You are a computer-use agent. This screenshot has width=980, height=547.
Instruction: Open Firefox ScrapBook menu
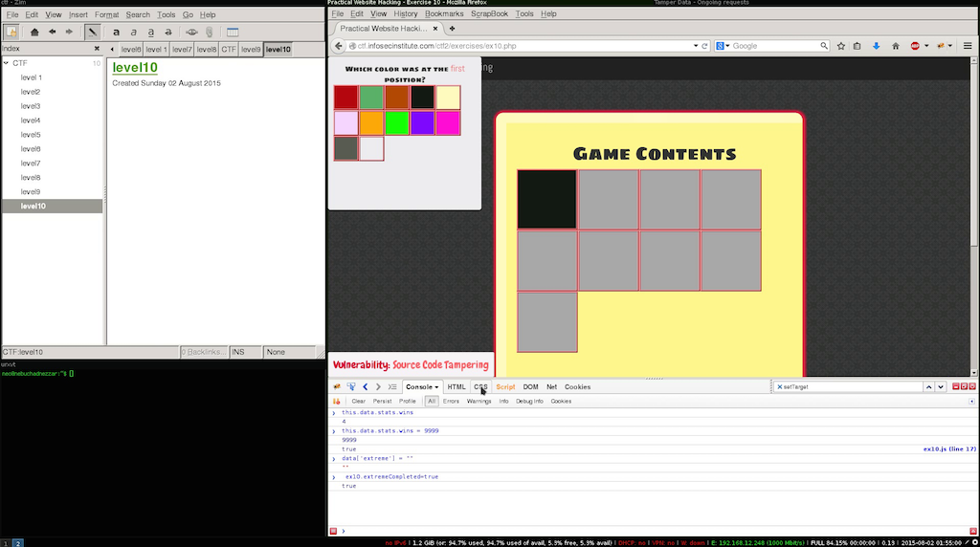[x=489, y=13]
